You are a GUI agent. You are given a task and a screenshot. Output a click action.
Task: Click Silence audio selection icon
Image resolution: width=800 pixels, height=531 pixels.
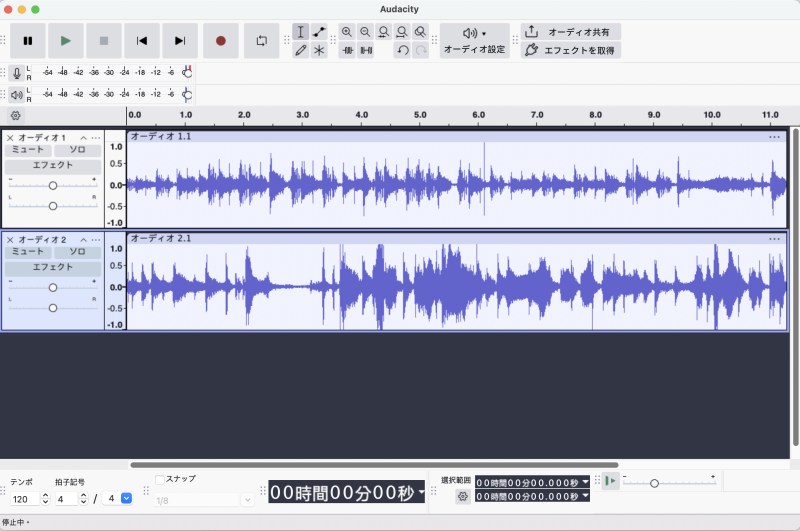pos(366,50)
